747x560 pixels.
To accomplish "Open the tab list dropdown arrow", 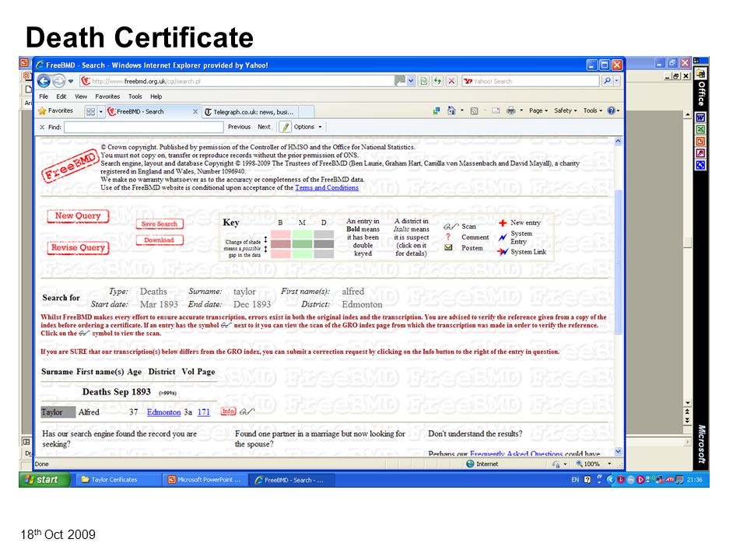I will [101, 111].
